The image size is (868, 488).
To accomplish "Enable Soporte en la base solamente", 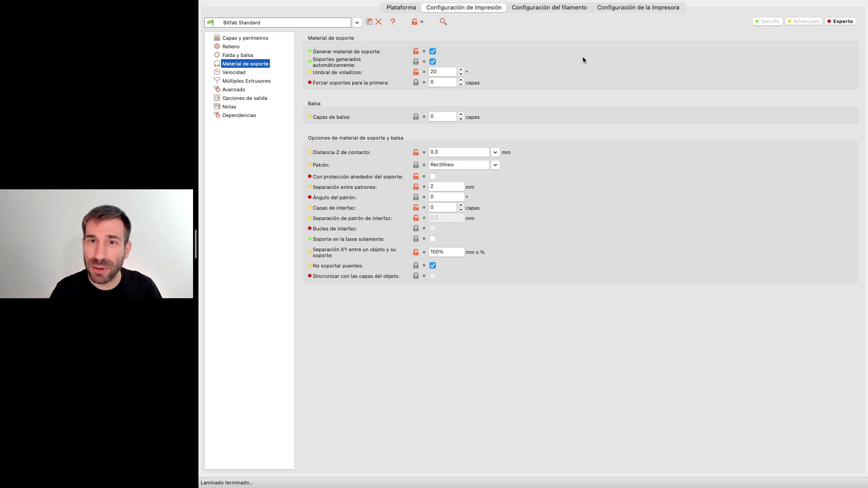I will pos(433,239).
